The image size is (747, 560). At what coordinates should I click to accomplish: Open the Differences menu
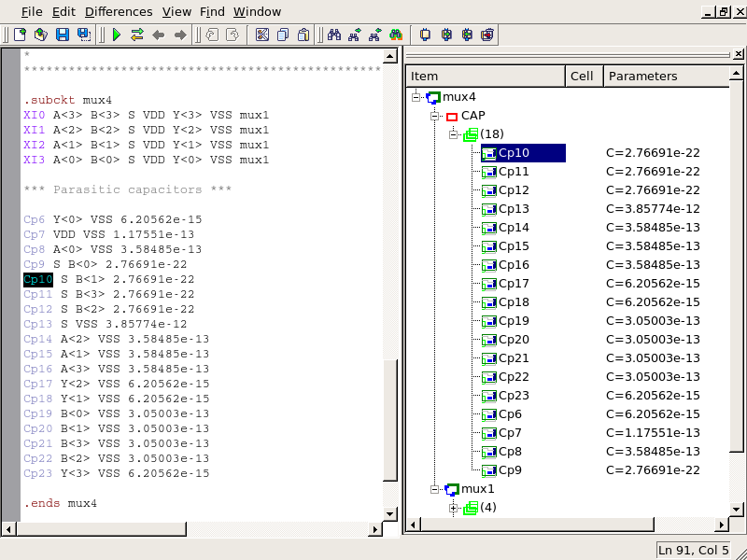pyautogui.click(x=119, y=11)
